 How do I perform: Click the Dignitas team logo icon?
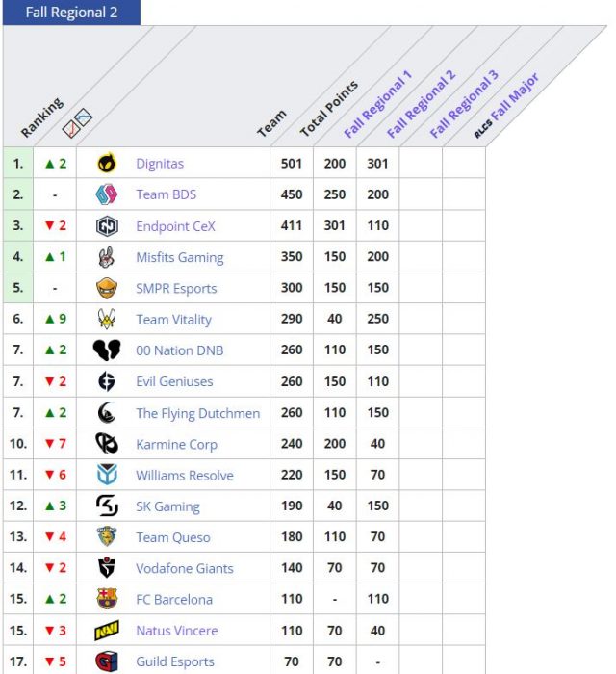(107, 164)
